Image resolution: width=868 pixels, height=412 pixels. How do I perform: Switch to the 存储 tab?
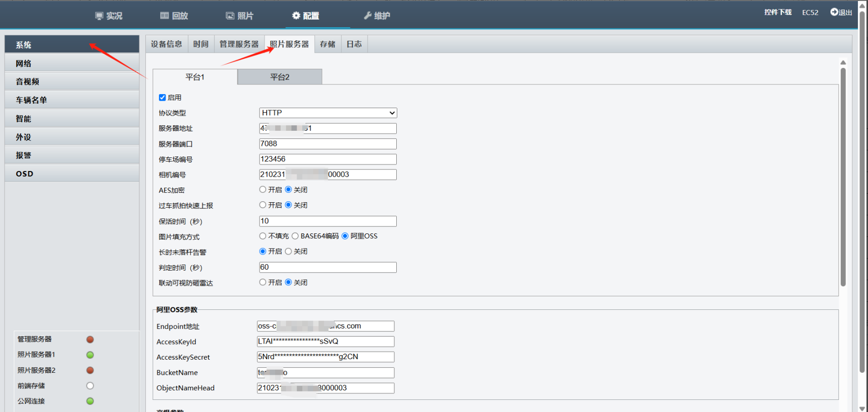pyautogui.click(x=328, y=44)
